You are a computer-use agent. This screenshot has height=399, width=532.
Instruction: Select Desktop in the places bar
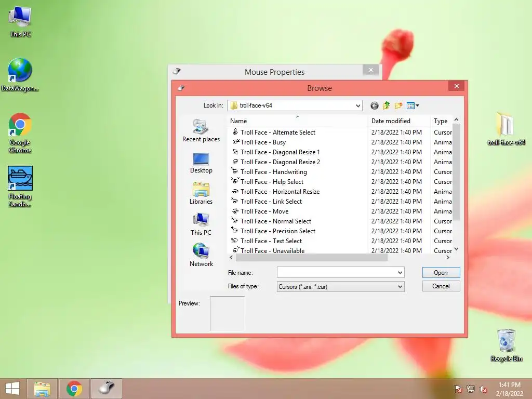click(x=201, y=163)
